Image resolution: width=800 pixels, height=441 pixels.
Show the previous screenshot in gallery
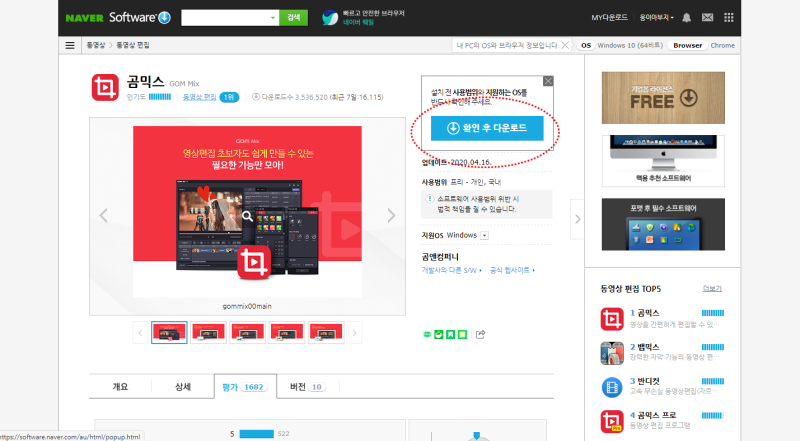(x=104, y=215)
